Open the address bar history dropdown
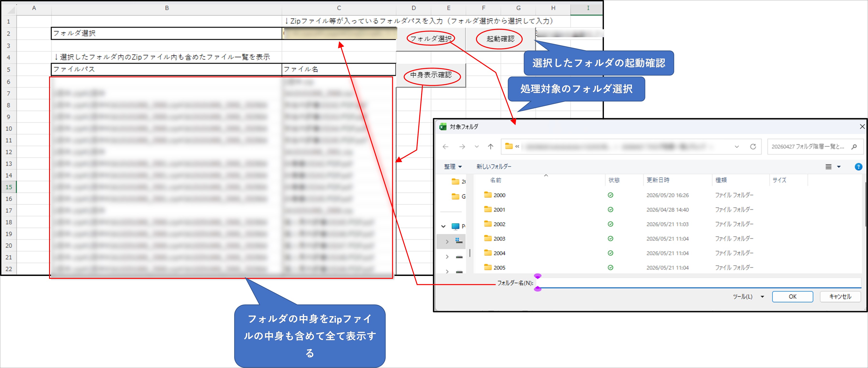The height and width of the screenshot is (368, 868). coord(737,147)
